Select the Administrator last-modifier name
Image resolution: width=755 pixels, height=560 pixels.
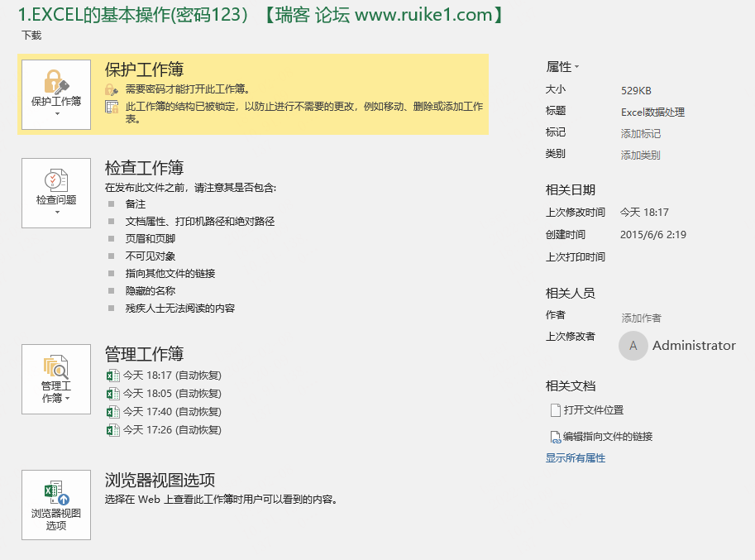694,346
